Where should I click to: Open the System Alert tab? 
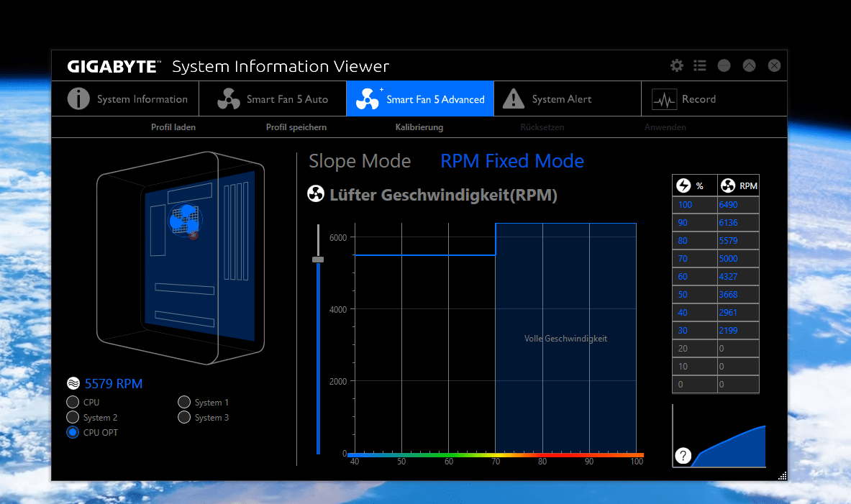point(567,98)
